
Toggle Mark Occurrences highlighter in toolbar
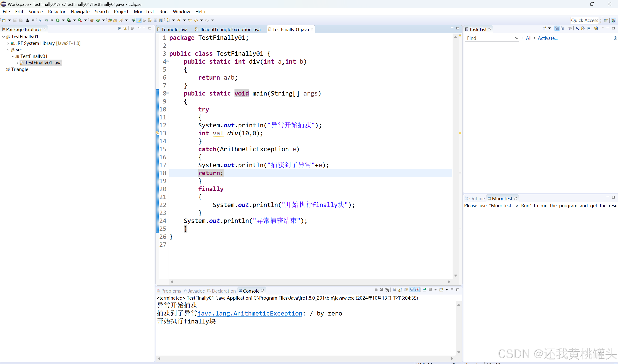(139, 20)
